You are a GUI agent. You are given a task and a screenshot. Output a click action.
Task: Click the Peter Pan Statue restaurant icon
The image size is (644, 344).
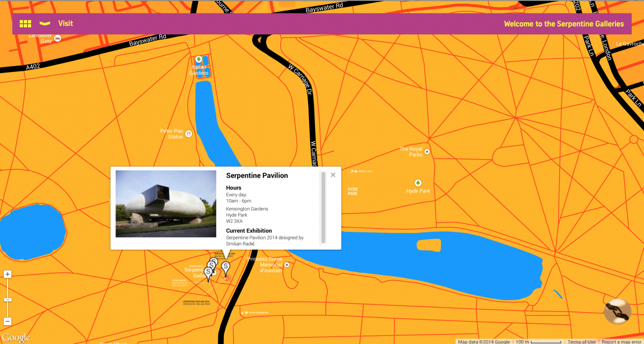click(188, 134)
